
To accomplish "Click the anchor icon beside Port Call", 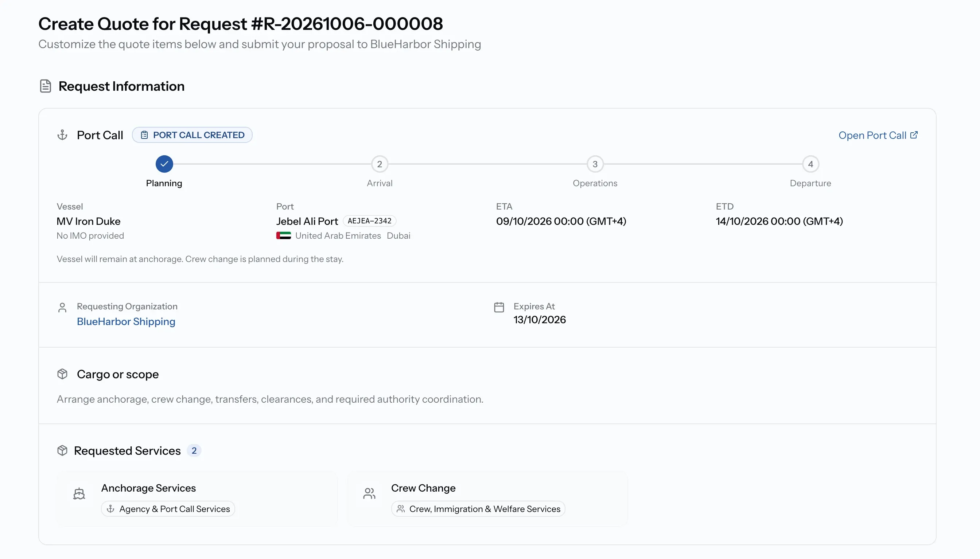I will point(62,135).
